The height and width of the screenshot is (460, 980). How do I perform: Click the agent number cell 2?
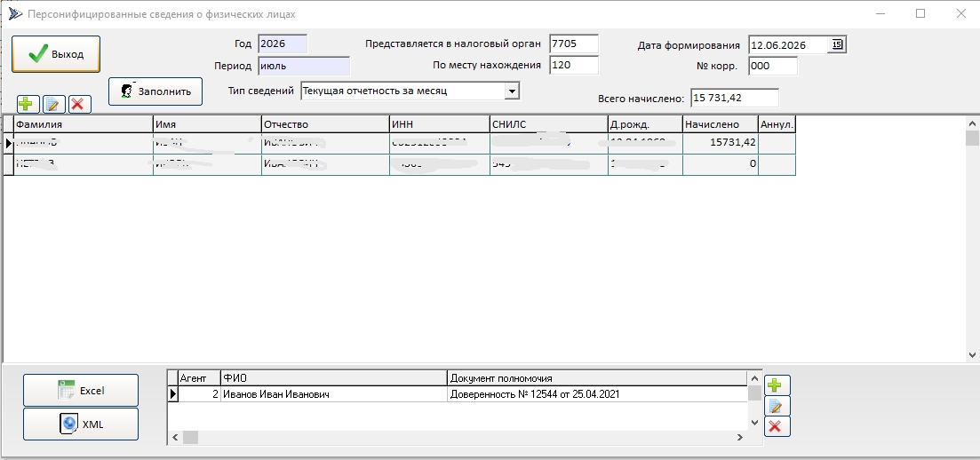(x=199, y=394)
